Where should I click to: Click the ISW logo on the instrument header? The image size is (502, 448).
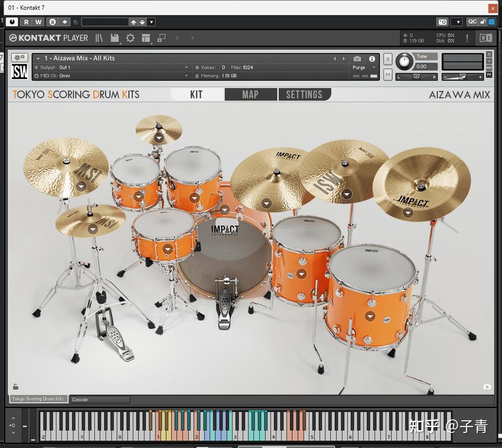point(18,71)
